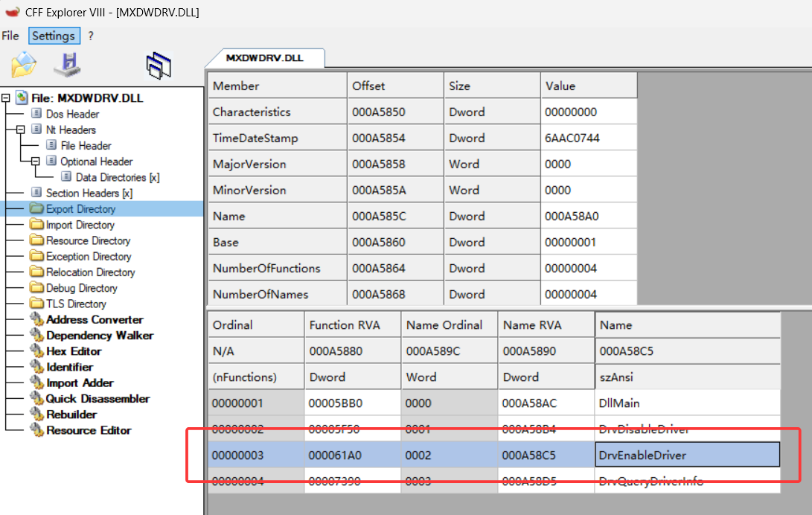Click the Function RVA column header
Image resolution: width=812 pixels, height=515 pixels.
click(x=354, y=325)
